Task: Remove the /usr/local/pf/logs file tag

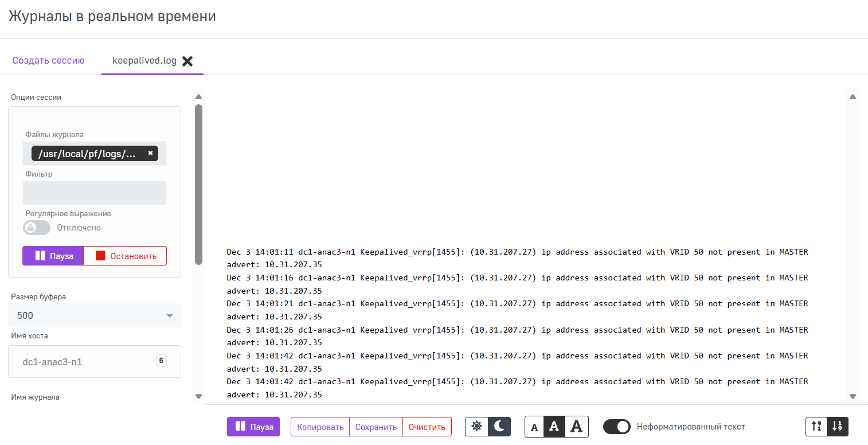Action: (150, 153)
